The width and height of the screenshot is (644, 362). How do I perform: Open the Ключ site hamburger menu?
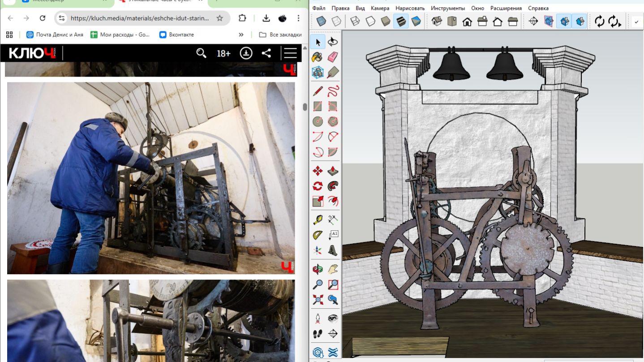click(x=290, y=53)
